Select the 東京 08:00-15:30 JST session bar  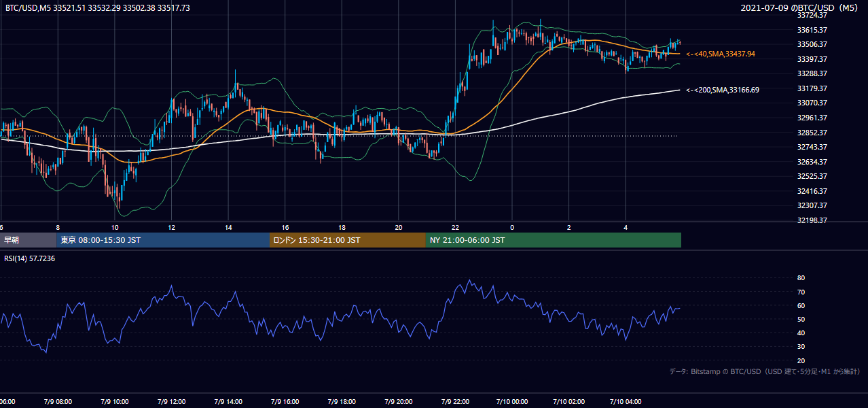[x=163, y=240]
